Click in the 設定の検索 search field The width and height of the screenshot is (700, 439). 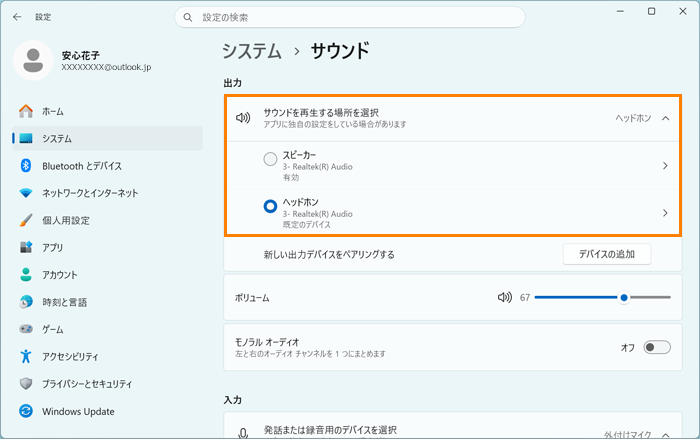point(350,17)
